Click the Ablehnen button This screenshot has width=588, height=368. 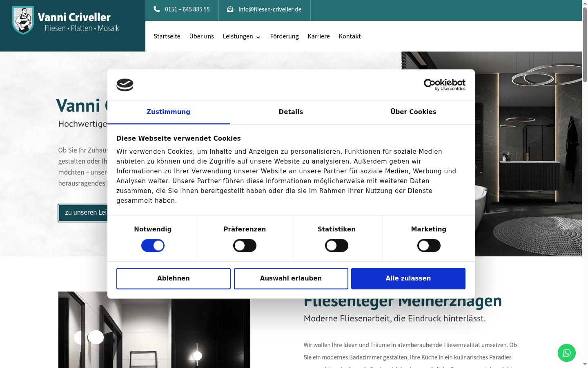click(x=174, y=278)
